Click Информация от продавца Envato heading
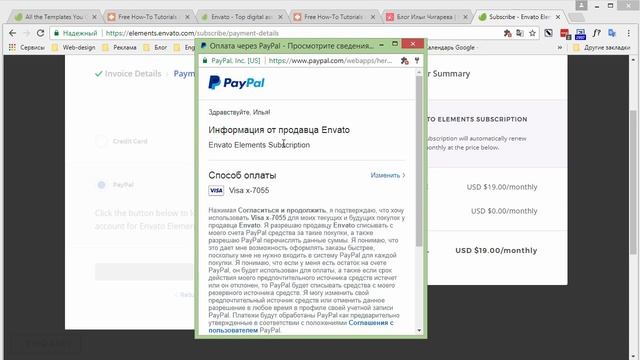 click(x=279, y=130)
